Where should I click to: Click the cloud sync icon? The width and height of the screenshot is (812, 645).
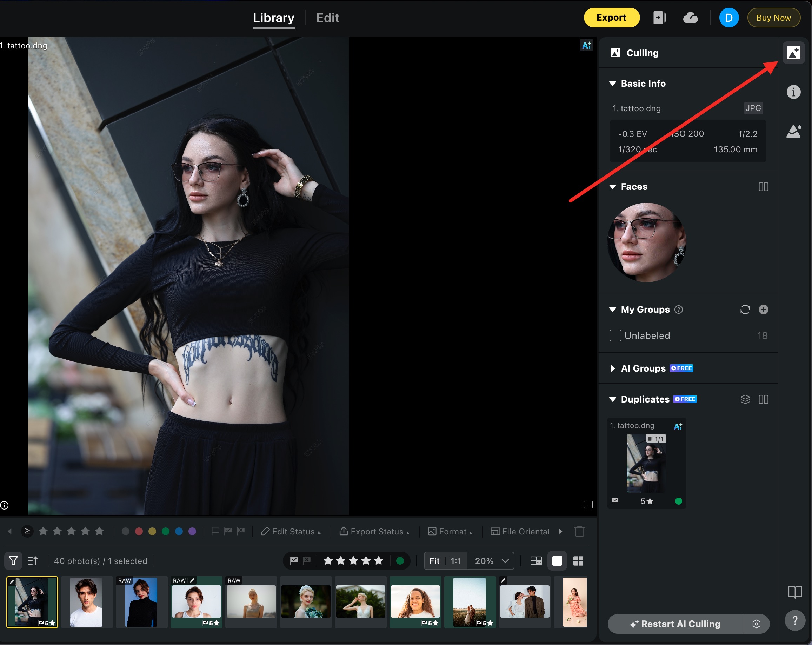click(x=690, y=18)
